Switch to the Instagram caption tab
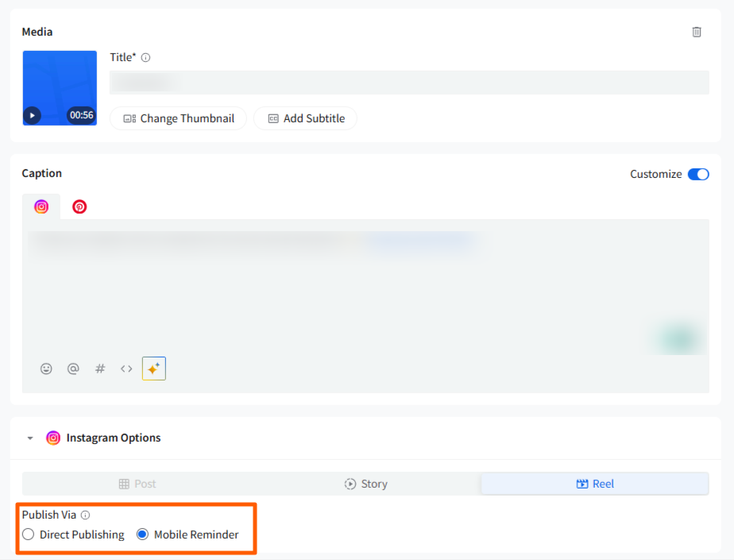 [41, 207]
